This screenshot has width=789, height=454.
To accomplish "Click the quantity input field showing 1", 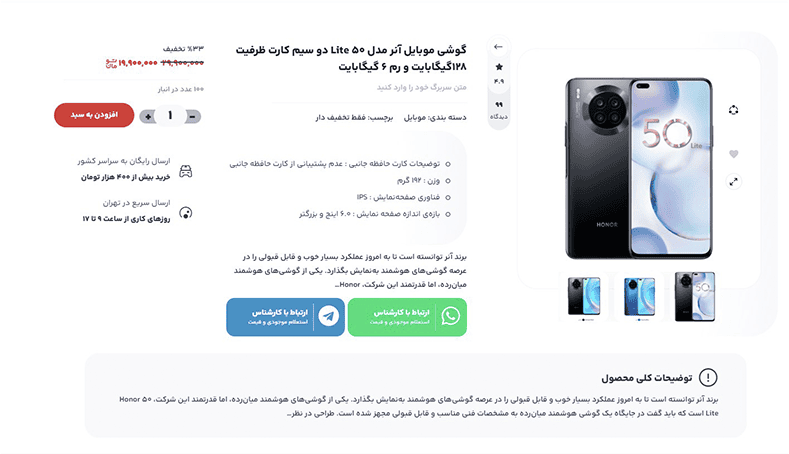I will pyautogui.click(x=170, y=116).
